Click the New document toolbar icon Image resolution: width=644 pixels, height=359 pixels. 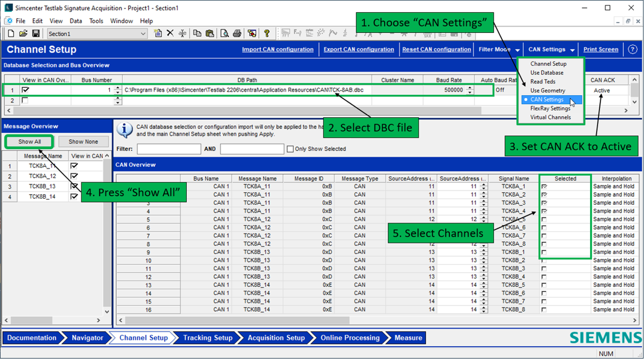pyautogui.click(x=12, y=34)
